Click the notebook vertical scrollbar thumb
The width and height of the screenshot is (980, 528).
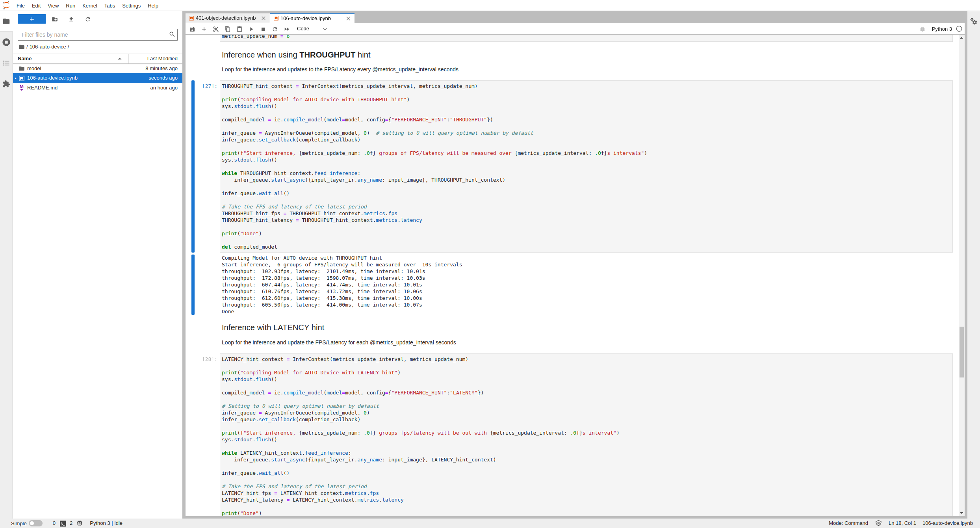961,351
